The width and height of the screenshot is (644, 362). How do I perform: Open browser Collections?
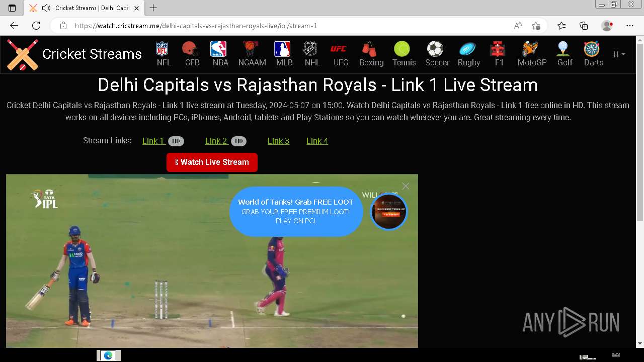pos(584,26)
